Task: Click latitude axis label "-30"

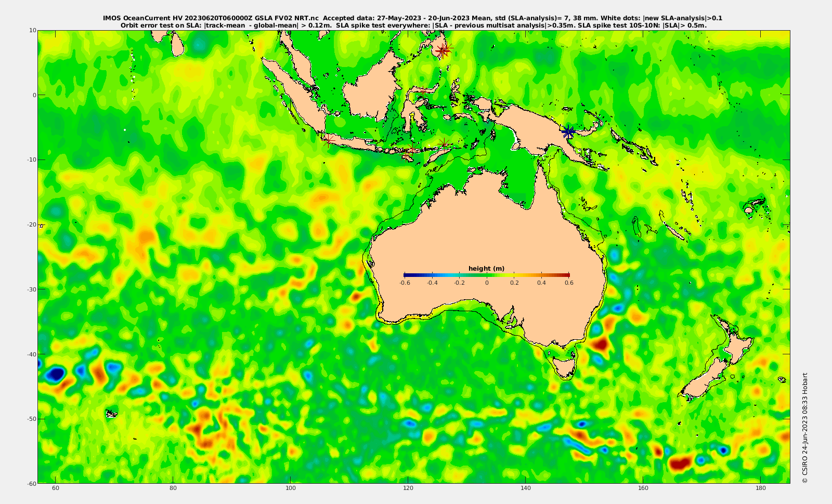Action: click(x=32, y=289)
